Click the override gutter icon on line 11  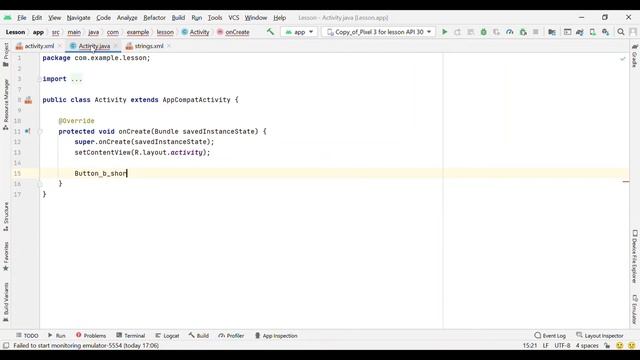(27, 131)
